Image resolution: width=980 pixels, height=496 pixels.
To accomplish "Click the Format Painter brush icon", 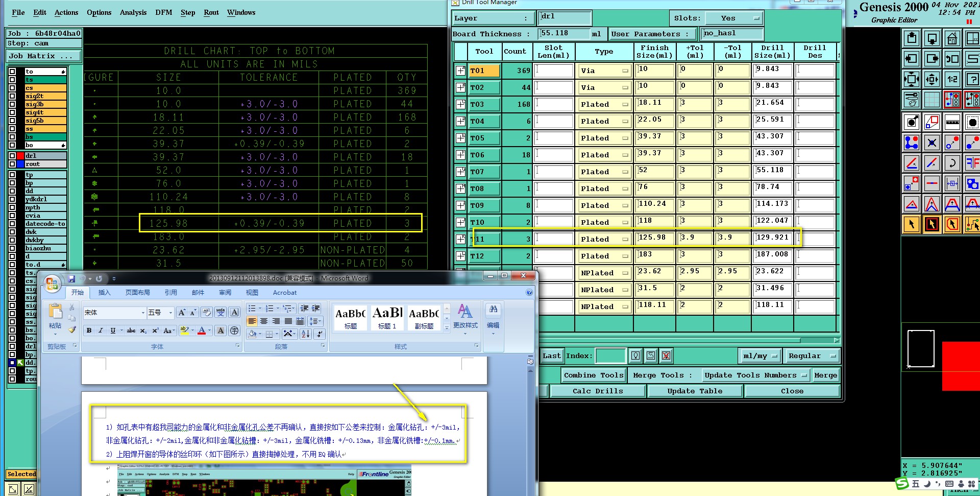I will click(x=72, y=330).
